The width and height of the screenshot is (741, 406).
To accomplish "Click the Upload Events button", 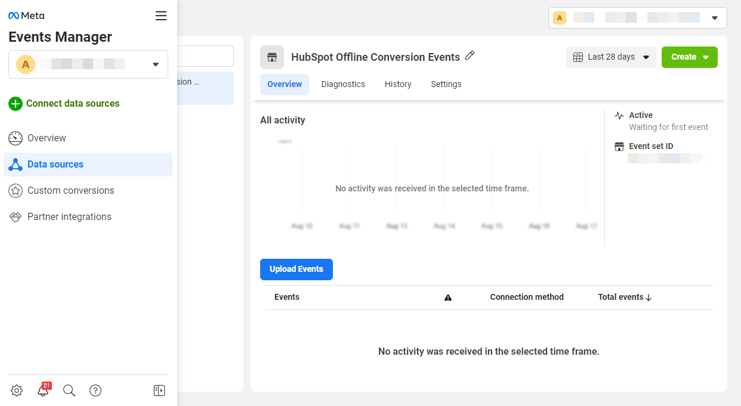I will pyautogui.click(x=296, y=269).
